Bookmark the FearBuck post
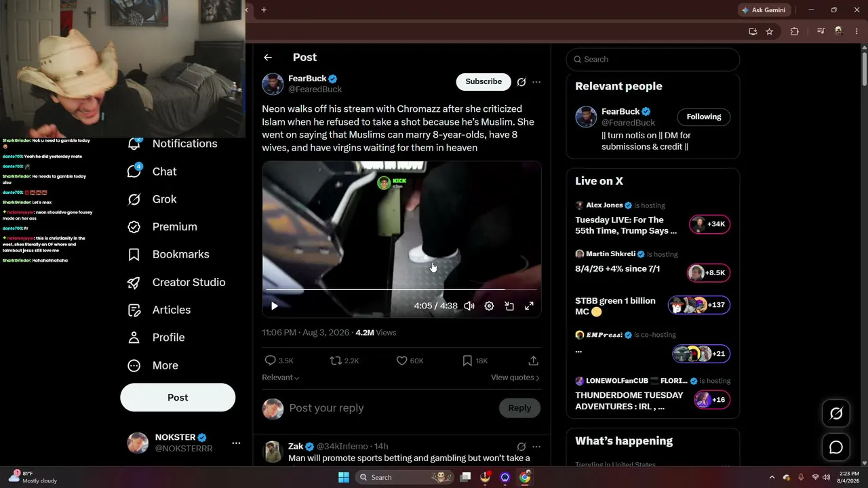This screenshot has height=488, width=868. pyautogui.click(x=467, y=361)
